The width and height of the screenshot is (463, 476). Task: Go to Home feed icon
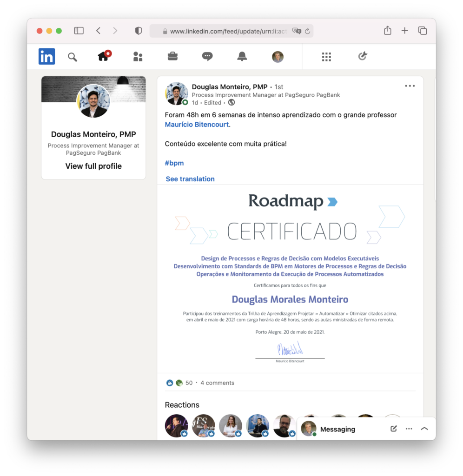point(104,56)
